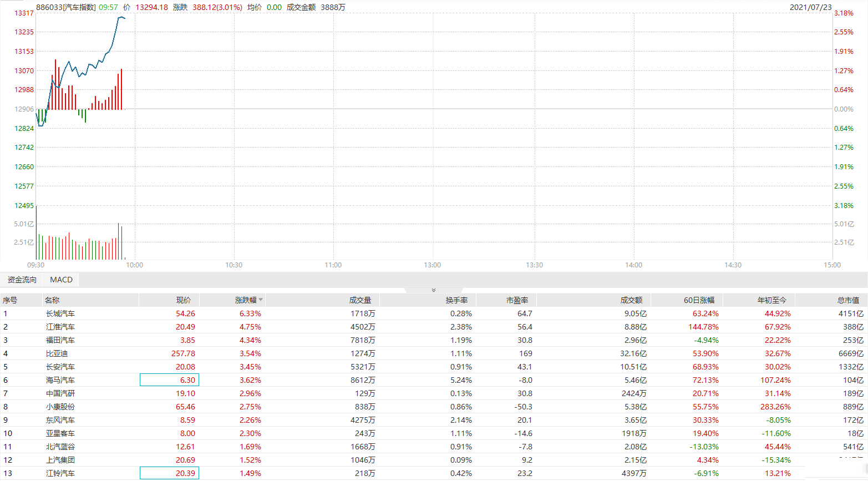Select the 长城汽车 stock row name

[x=60, y=313]
